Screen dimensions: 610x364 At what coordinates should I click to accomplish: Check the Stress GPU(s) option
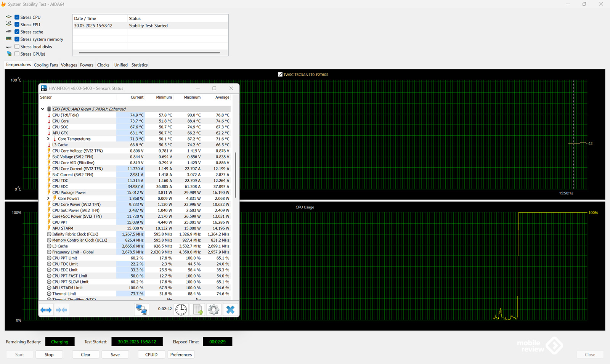click(x=17, y=54)
